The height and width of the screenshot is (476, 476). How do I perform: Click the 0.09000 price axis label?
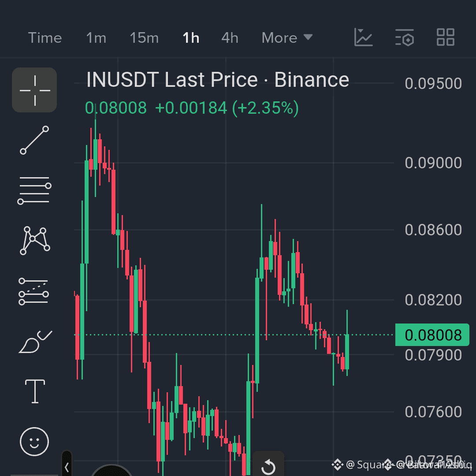[x=433, y=163]
